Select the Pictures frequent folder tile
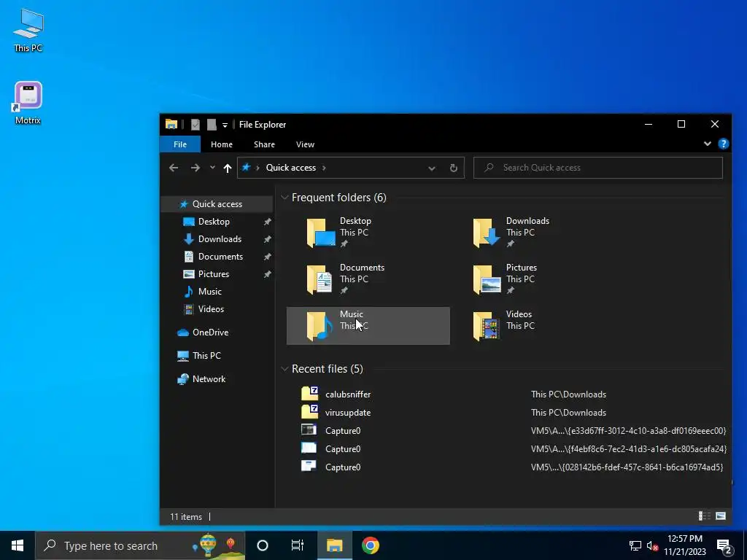747x560 pixels. (x=534, y=279)
